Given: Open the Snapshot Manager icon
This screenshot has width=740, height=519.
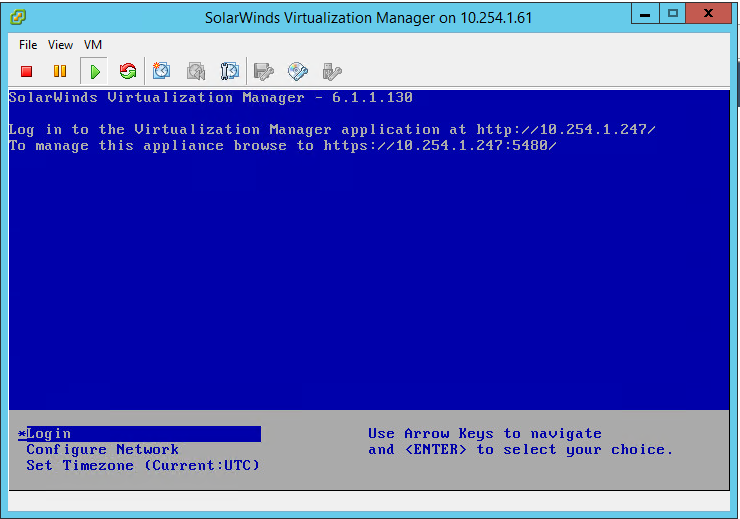Looking at the screenshot, I should [x=230, y=71].
